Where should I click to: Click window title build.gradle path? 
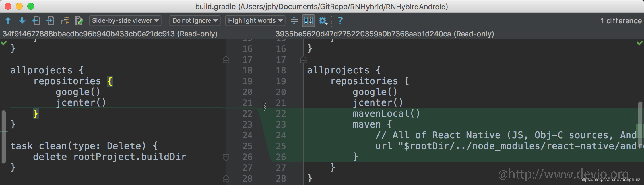(321, 7)
